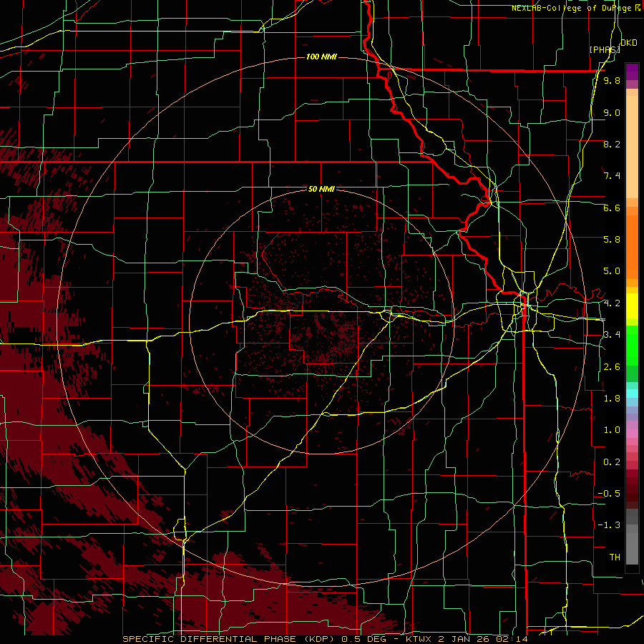This screenshot has width=644, height=644.
Task: Click the [PHAS] units label
Action: point(605,49)
